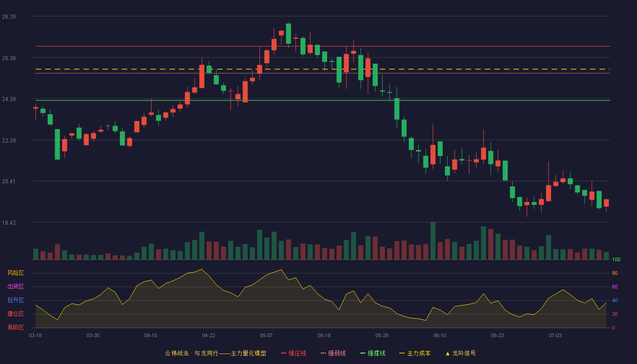Click the pink dotted icon beside 强弱线
The image size is (637, 364).
pos(323,354)
